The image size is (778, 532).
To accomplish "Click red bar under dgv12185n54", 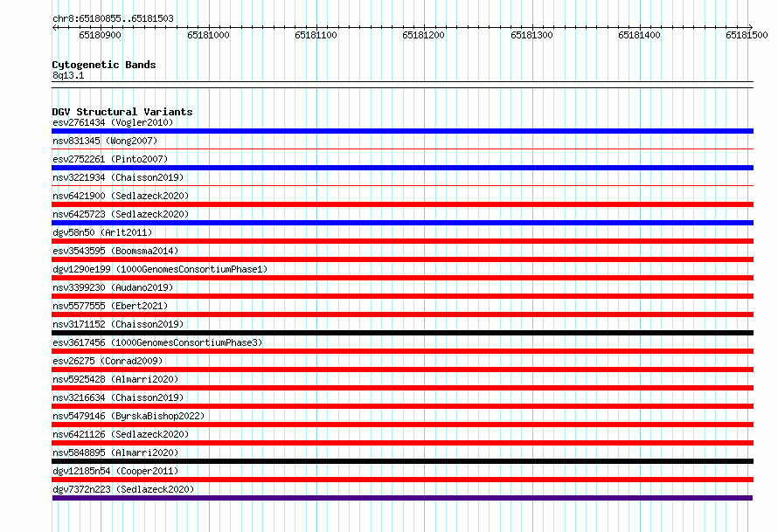I will click(402, 480).
